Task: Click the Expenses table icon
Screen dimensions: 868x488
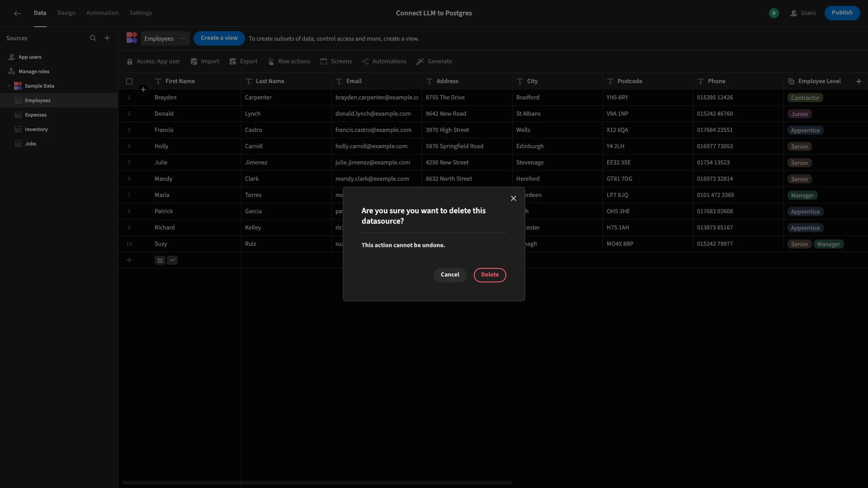Action: (x=18, y=115)
